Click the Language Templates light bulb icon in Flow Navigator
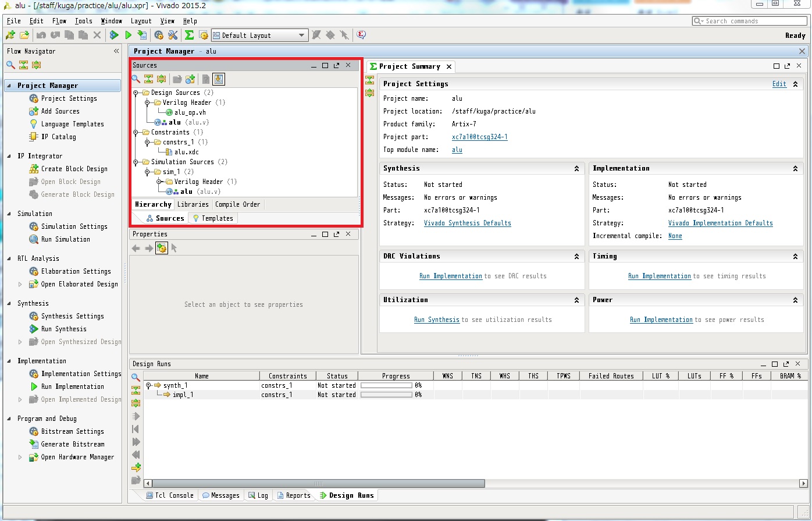The width and height of the screenshot is (812, 521). (x=34, y=124)
